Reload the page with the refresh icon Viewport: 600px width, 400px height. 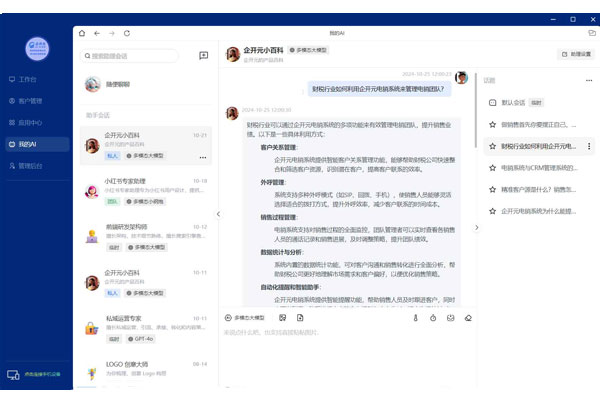(x=127, y=33)
